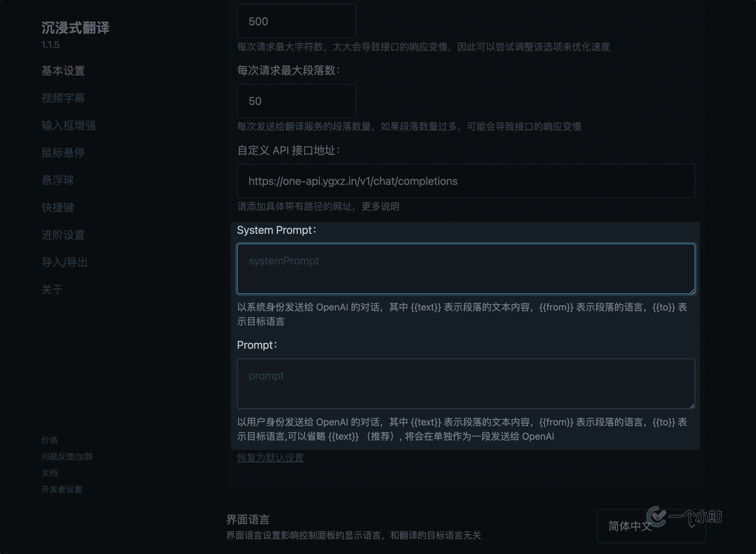Go to 导入/导出 page
The width and height of the screenshot is (756, 554).
64,262
